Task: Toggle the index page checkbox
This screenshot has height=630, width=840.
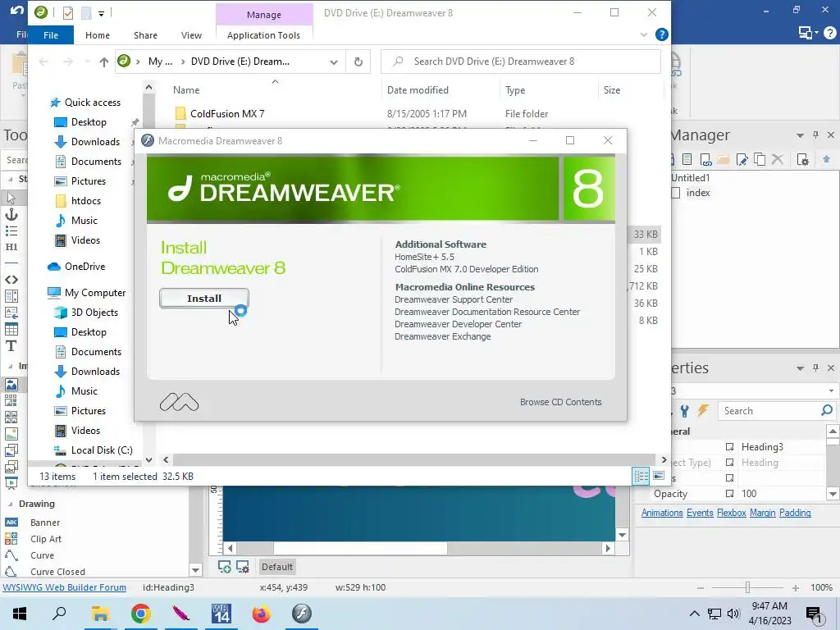Action: (x=676, y=193)
